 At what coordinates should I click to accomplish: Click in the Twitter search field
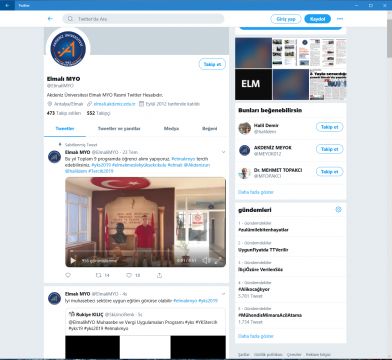[x=143, y=19]
